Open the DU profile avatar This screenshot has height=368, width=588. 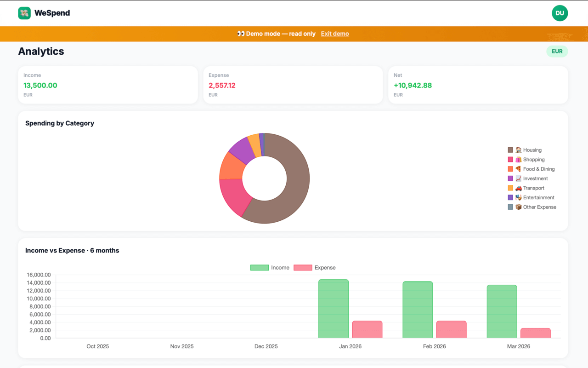(x=560, y=13)
